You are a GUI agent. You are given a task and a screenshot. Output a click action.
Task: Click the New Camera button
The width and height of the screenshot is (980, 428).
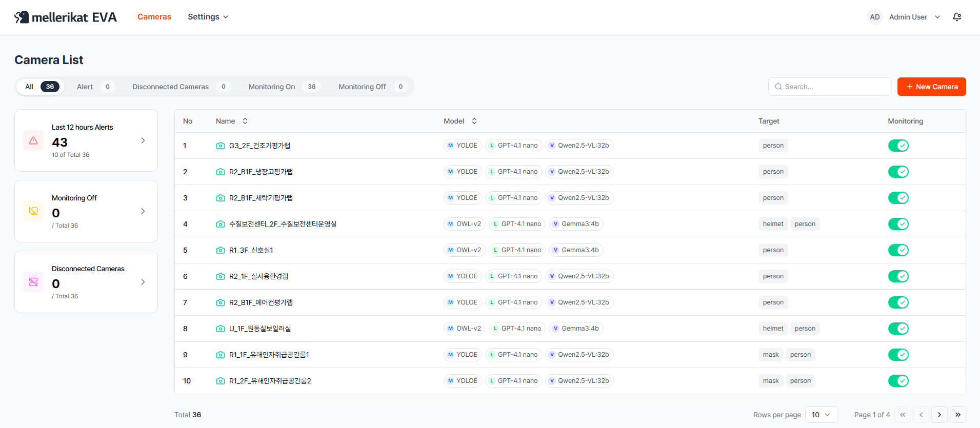point(932,87)
